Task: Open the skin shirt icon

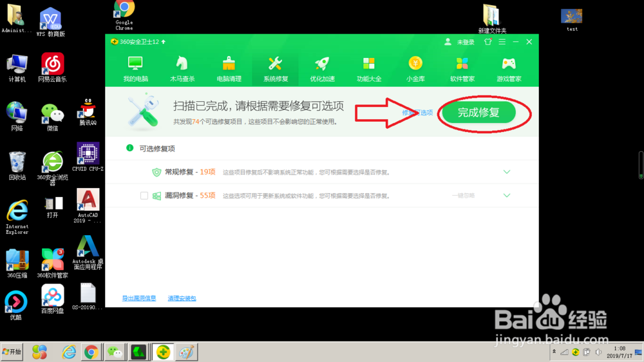Action: point(488,42)
